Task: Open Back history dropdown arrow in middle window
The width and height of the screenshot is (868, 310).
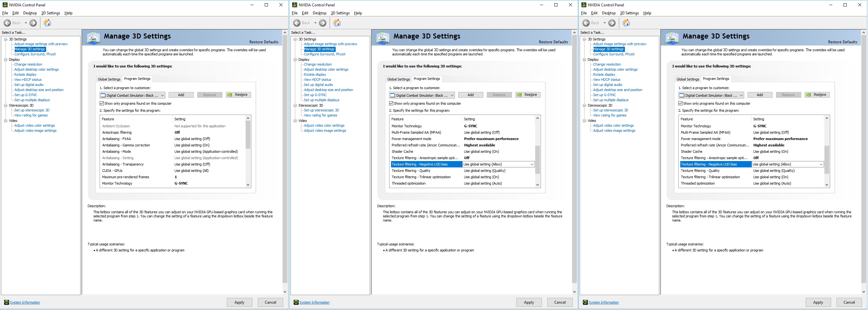Action: pos(315,23)
